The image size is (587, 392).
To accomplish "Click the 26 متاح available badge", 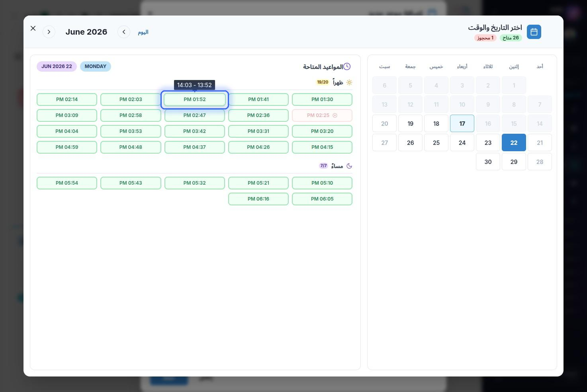I will [x=511, y=38].
